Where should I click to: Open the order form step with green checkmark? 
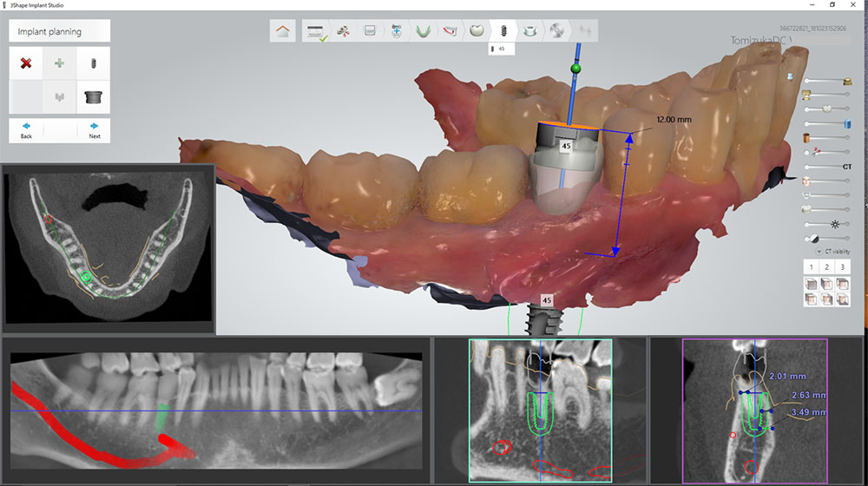[x=314, y=32]
